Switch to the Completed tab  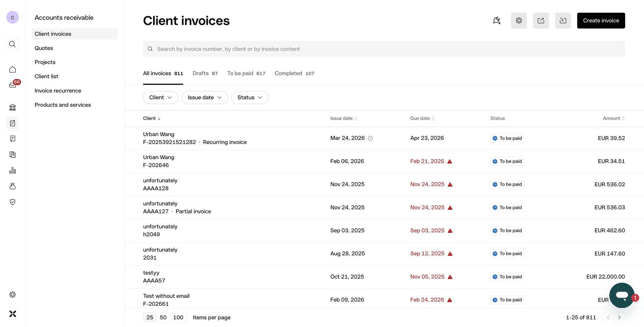pos(294,73)
